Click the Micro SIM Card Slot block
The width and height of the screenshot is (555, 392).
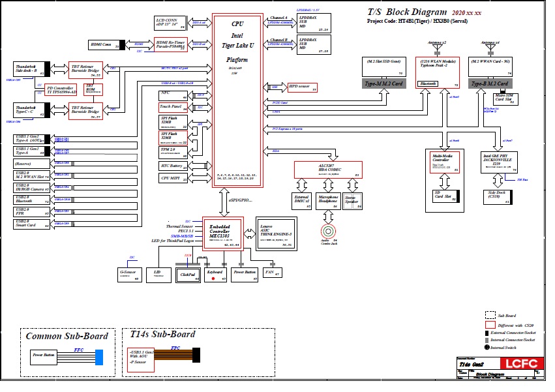(505, 99)
